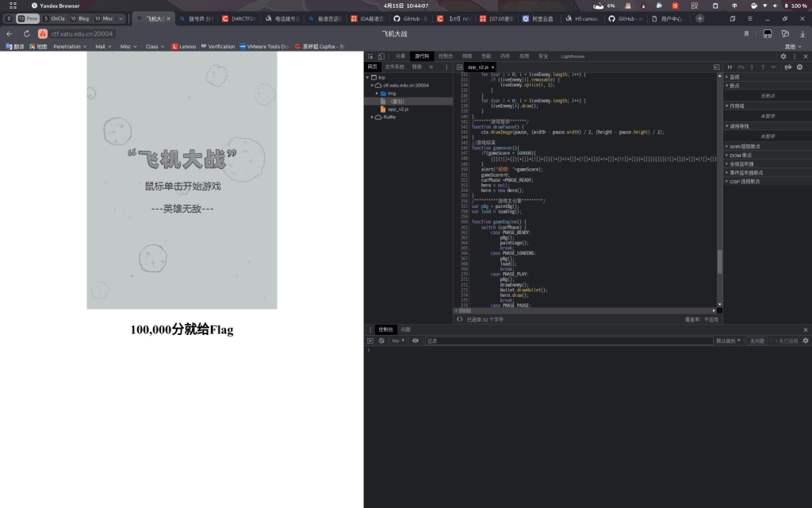Screen dimensions: 812x508
Task: Open console drawer three-dots menu
Action: click(x=370, y=329)
